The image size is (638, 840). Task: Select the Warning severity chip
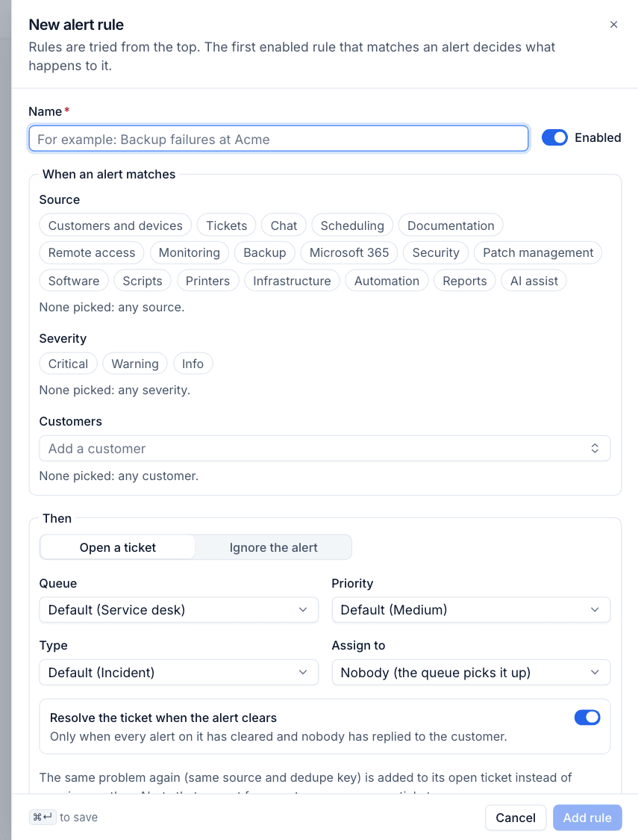pos(135,364)
